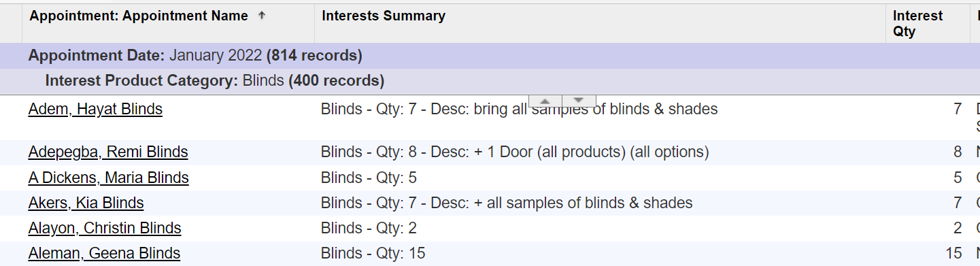This screenshot has width=980, height=266.
Task: Sort by Appointment Name ascending arrow icon
Action: (262, 16)
